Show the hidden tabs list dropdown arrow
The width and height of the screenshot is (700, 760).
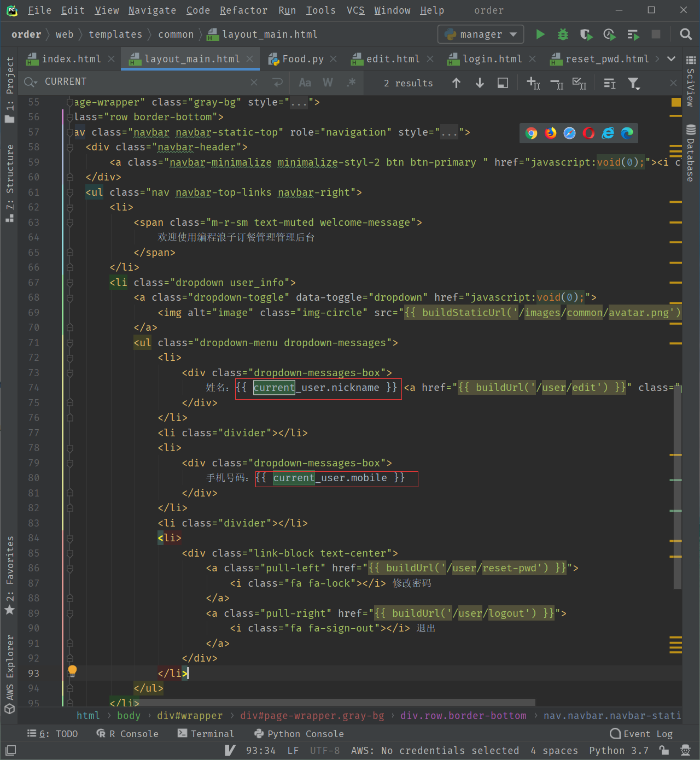[x=671, y=59]
